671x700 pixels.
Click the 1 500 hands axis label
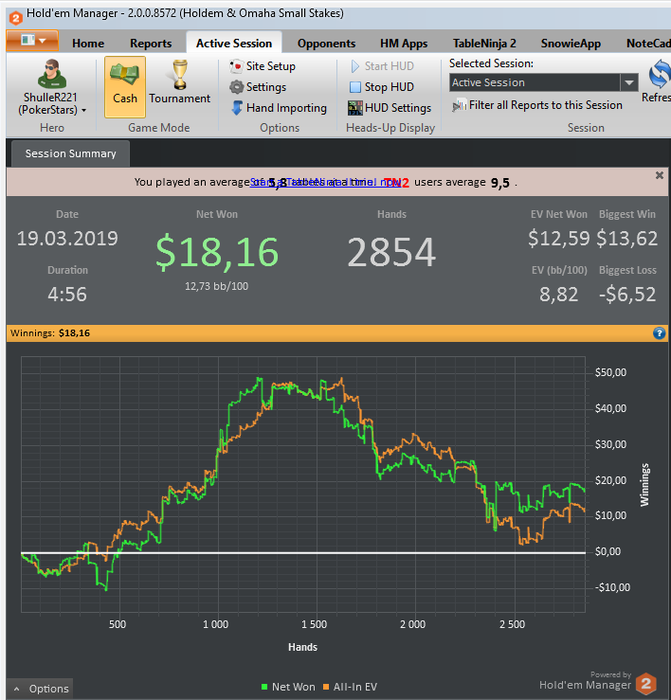314,624
